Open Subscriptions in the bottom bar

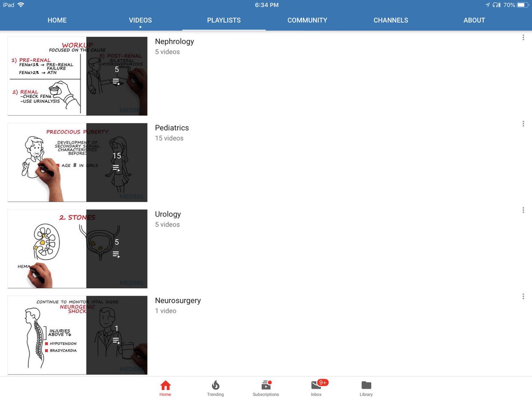pyautogui.click(x=266, y=388)
